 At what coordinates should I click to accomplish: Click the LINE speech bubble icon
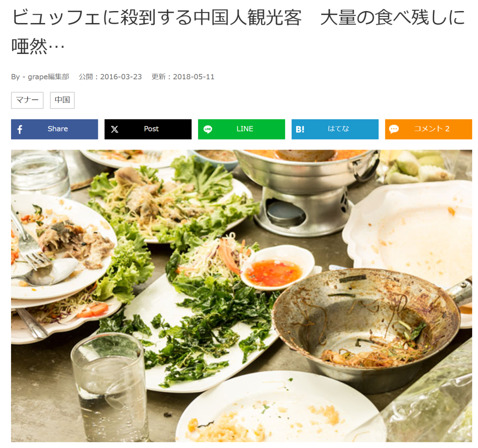(208, 129)
